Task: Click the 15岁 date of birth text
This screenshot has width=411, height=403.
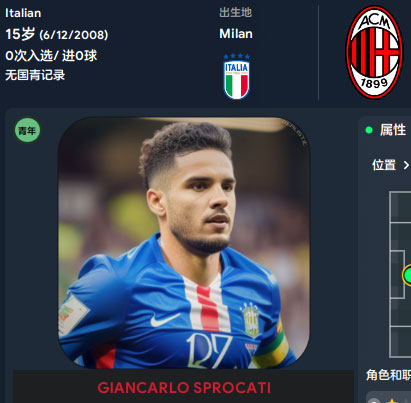Action: 57,34
